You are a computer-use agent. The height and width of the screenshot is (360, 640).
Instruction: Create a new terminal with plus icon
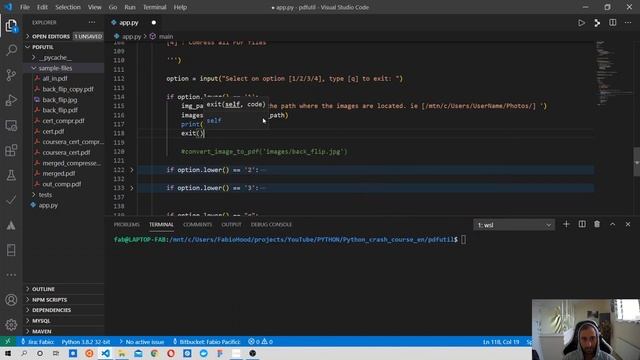click(566, 224)
